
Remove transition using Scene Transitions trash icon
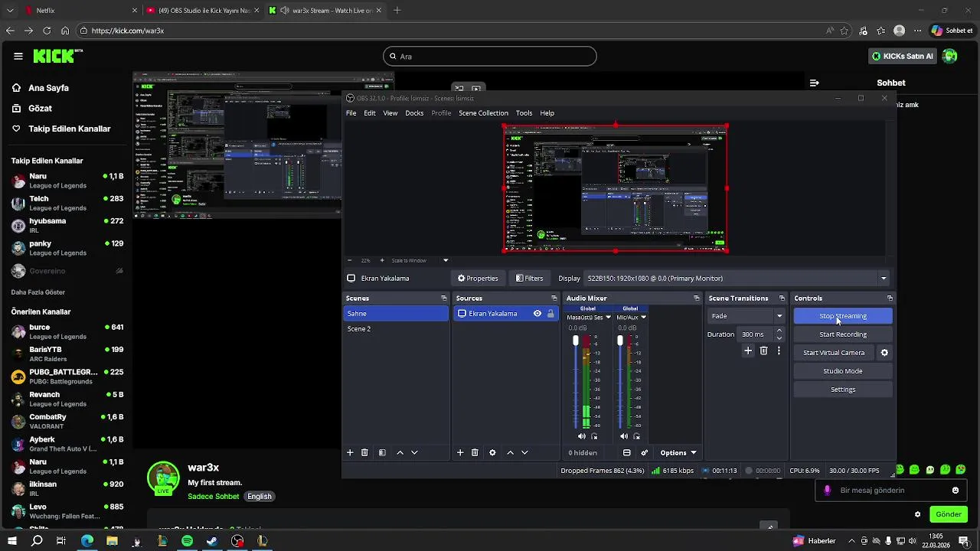(x=763, y=350)
